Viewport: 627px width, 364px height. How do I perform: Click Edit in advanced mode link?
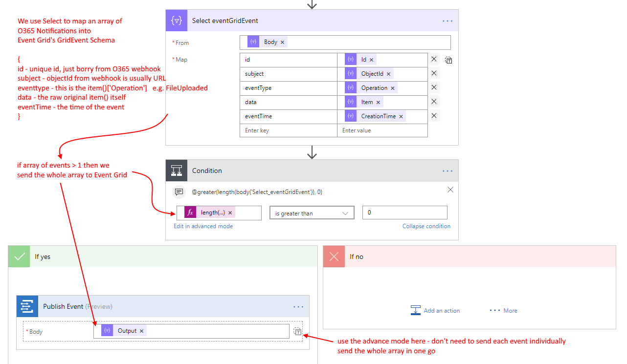tap(203, 226)
